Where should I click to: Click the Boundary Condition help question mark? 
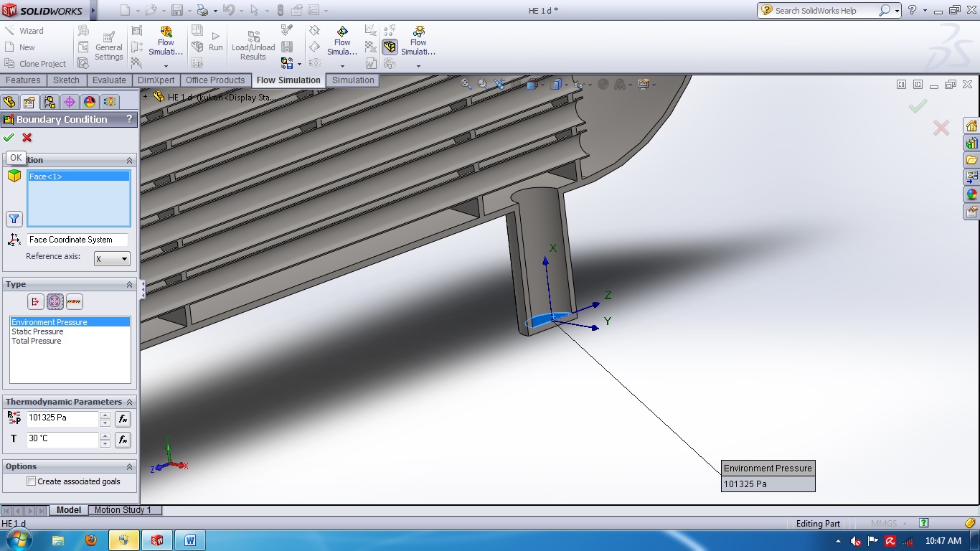(129, 119)
